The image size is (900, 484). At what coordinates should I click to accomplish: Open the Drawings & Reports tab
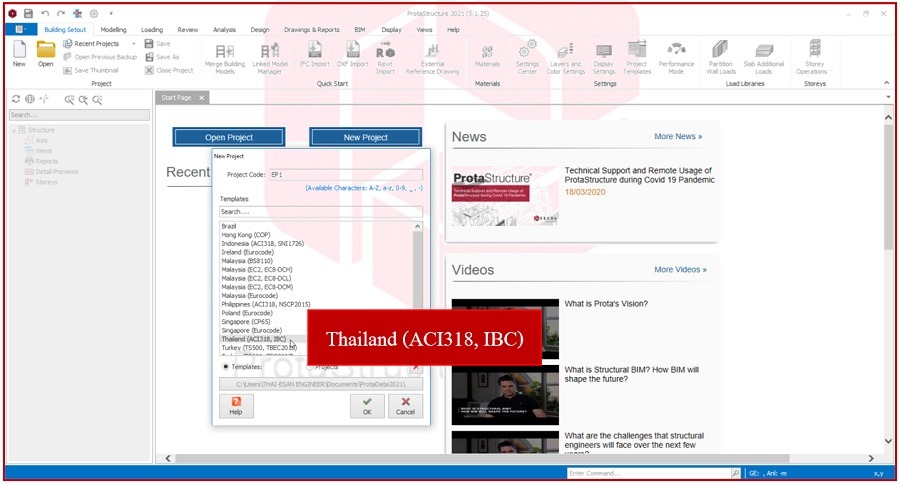coord(312,29)
